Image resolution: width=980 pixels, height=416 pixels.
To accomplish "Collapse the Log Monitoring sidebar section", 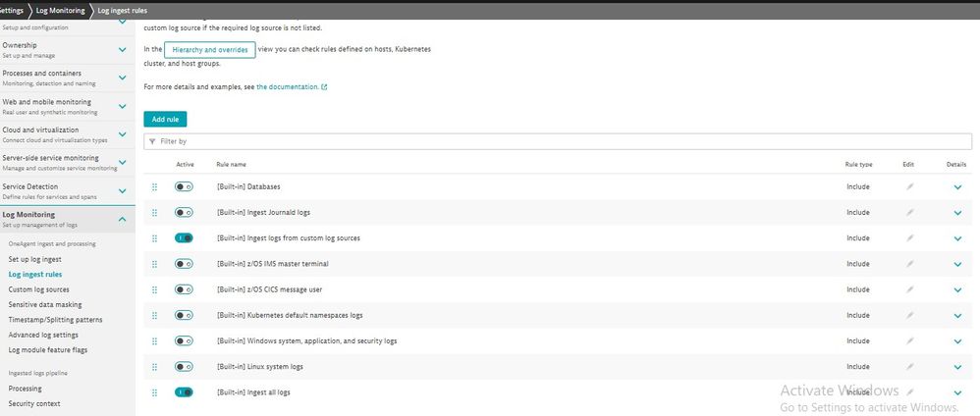I will coord(122,219).
